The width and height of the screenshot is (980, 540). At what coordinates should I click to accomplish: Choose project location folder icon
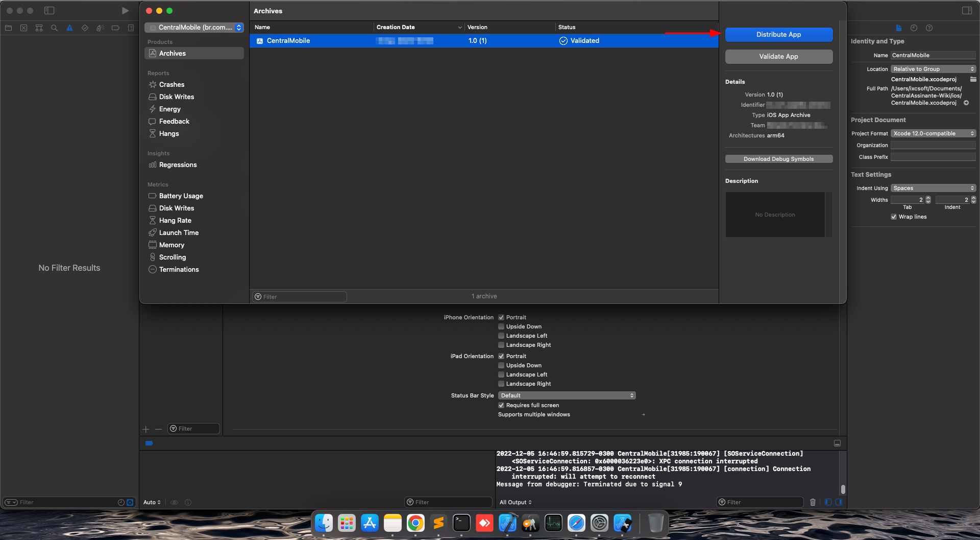pyautogui.click(x=973, y=79)
